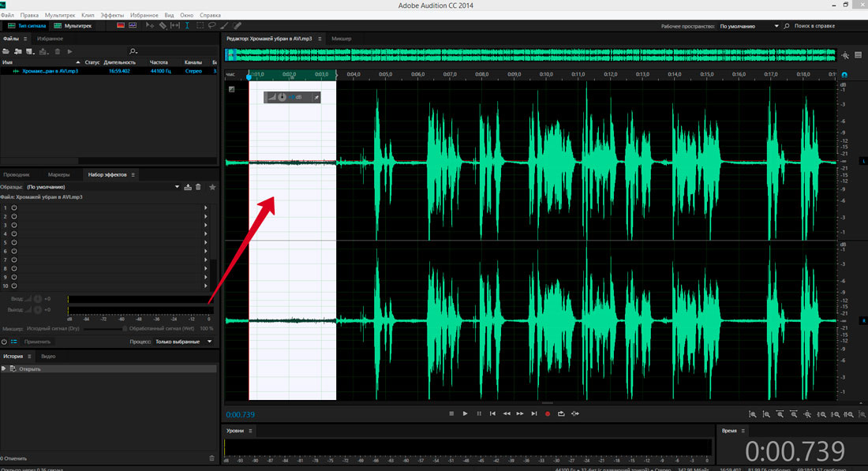This screenshot has height=471, width=868.
Task: Toggle power for effect slot 1
Action: pyautogui.click(x=14, y=208)
